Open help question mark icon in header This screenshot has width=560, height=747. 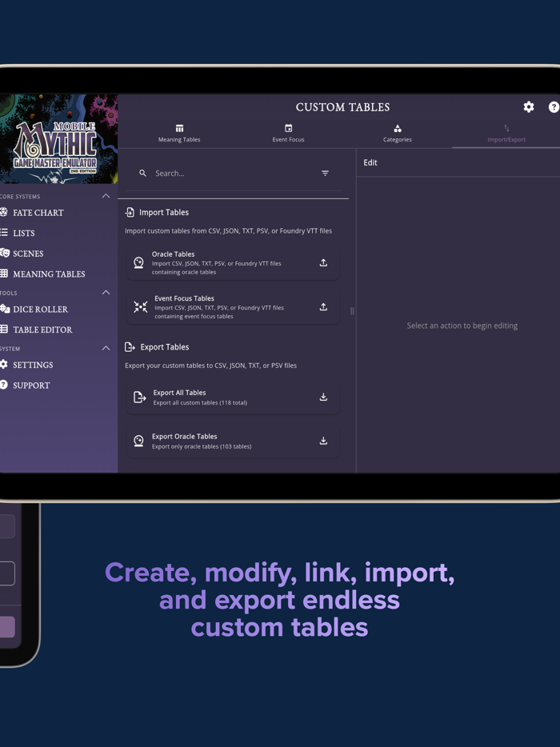554,107
